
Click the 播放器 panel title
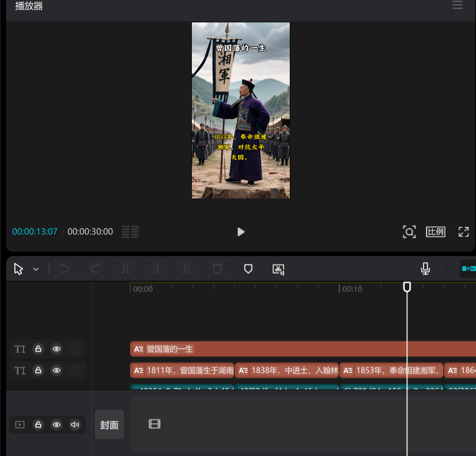click(29, 6)
